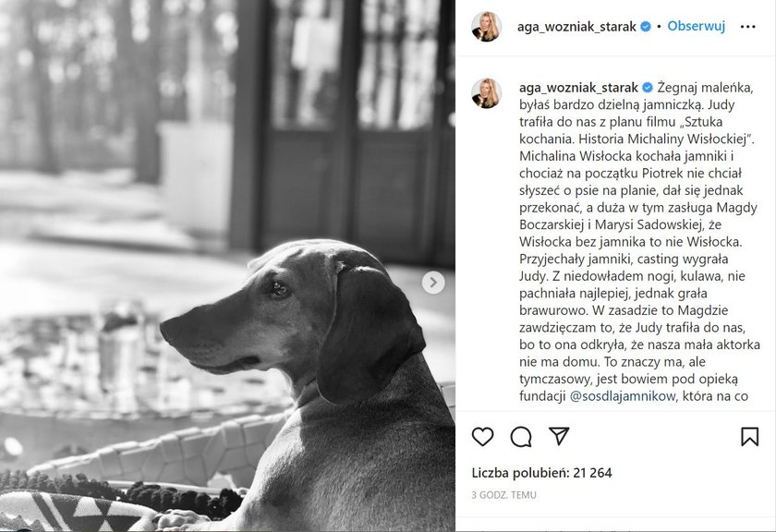776x532 pixels.
Task: Save post with the bookmark icon
Action: (749, 437)
